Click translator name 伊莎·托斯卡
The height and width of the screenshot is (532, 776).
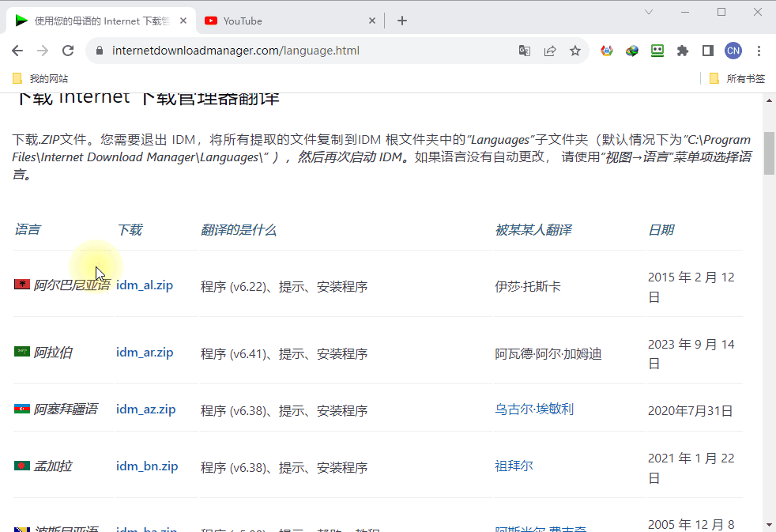[x=528, y=286]
